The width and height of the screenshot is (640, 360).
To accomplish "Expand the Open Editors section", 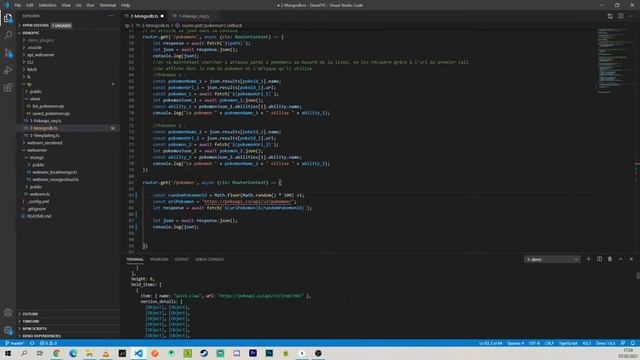I will click(x=35, y=25).
